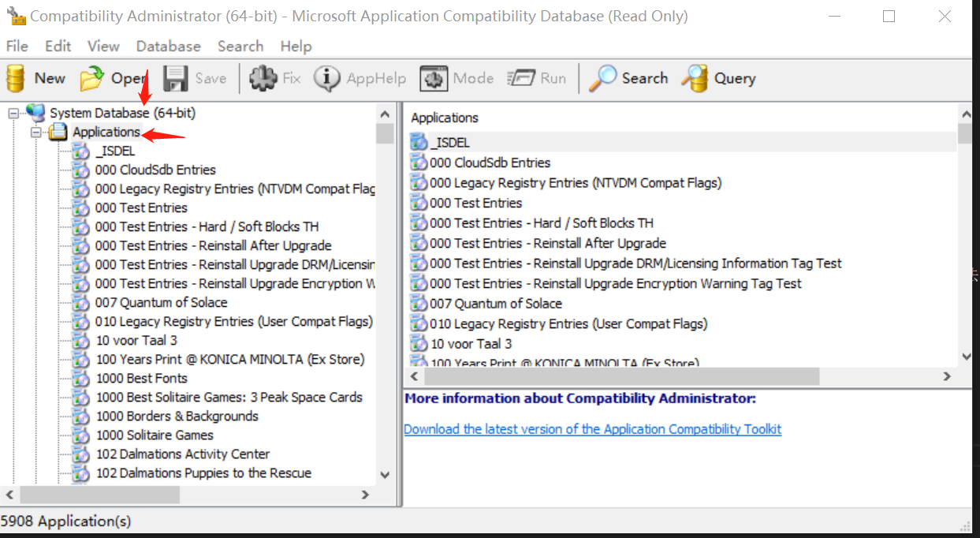Click the right list horizontal scroll left arrow
Image resolution: width=980 pixels, height=538 pixels.
414,377
